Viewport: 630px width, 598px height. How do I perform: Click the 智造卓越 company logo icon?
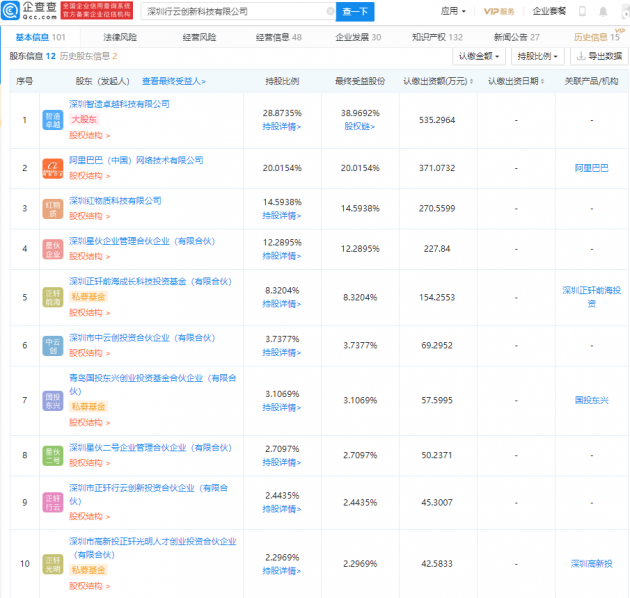tap(53, 120)
